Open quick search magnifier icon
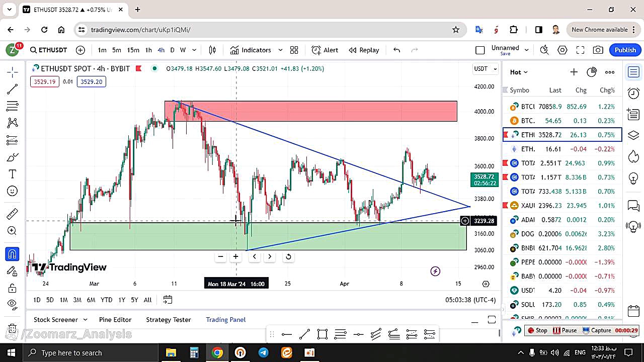Screen dimensions: 644x362 point(544,50)
